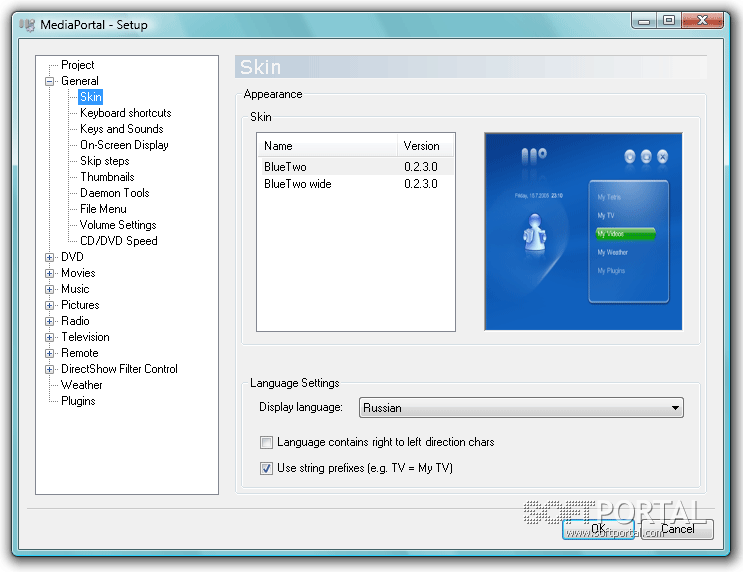Open Skip steps settings
743x572 pixels.
point(105,161)
